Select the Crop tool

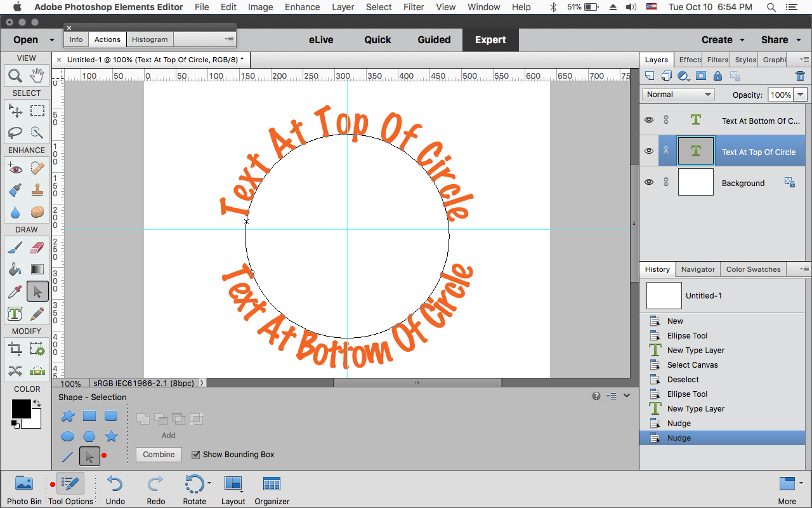point(14,348)
